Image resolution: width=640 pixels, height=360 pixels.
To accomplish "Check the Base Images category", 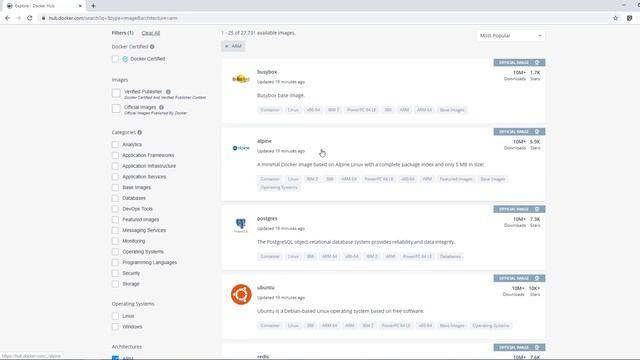I will point(116,187).
